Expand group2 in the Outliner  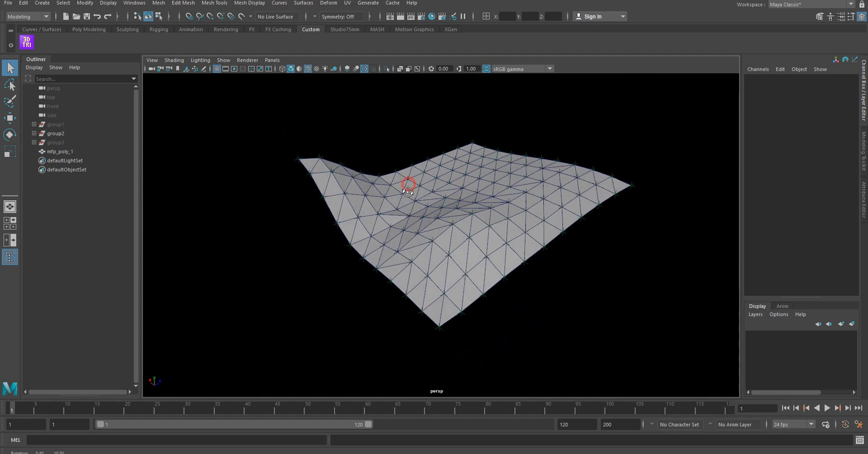click(x=34, y=133)
